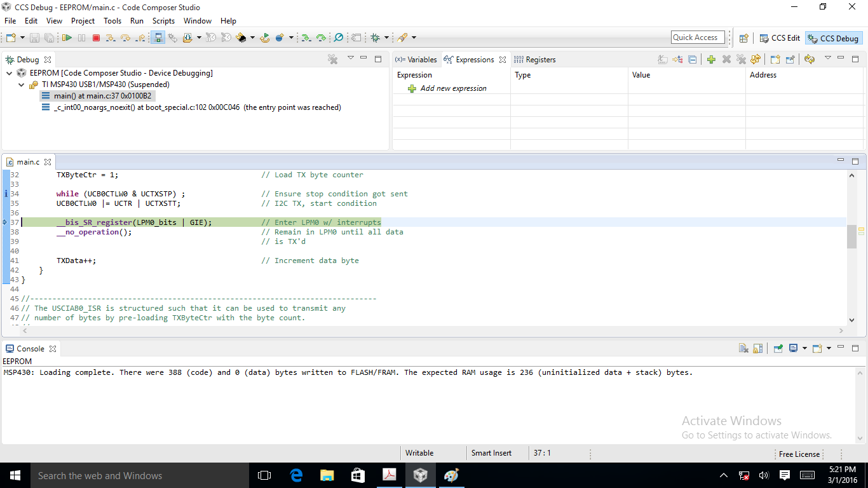The image size is (868, 488).
Task: Click the volume icon in system tray
Action: point(764,475)
